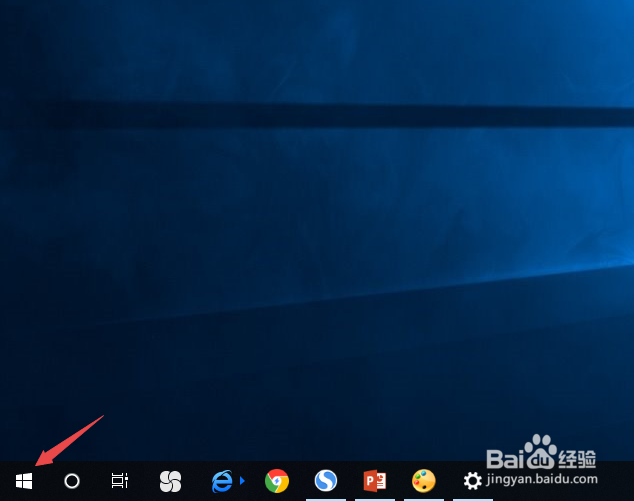Viewport: 634px width, 501px height.
Task: Launch the pinwheel fan app icon
Action: tap(170, 481)
